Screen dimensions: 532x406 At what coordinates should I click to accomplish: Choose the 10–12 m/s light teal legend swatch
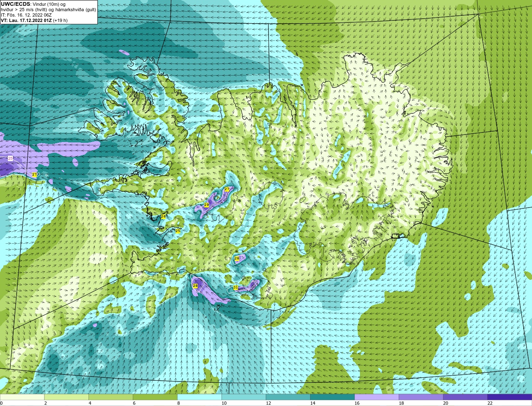click(244, 397)
